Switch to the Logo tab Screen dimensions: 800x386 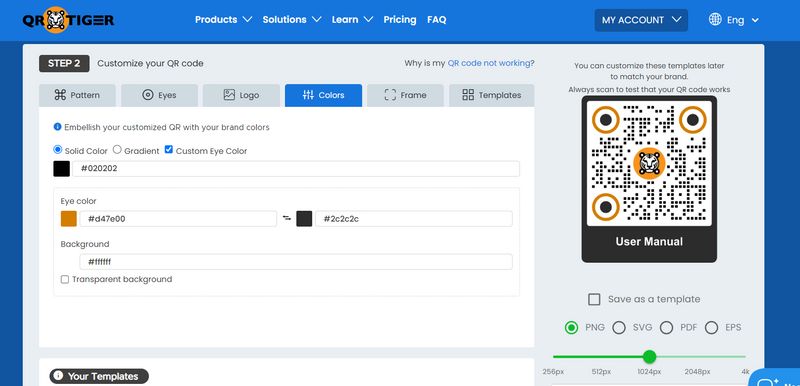click(241, 95)
